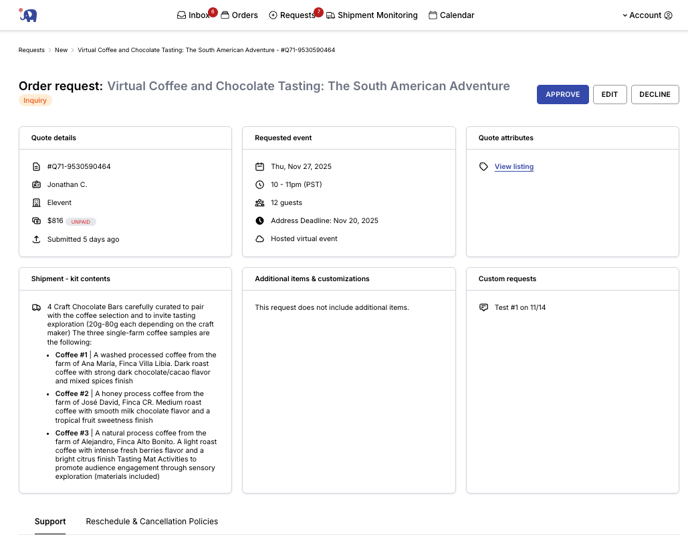Click the tag icon in Quote attributes
The width and height of the screenshot is (688, 553).
pos(484,167)
